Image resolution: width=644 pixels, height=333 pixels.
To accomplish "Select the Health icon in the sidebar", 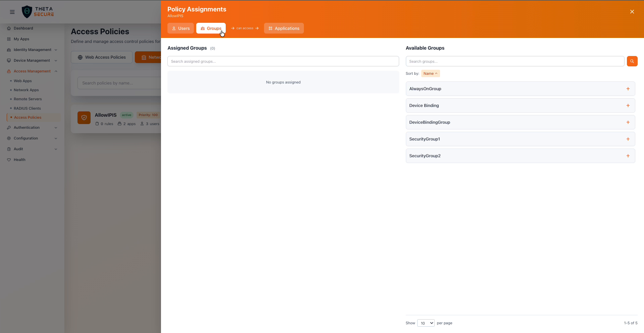I will pyautogui.click(x=9, y=160).
